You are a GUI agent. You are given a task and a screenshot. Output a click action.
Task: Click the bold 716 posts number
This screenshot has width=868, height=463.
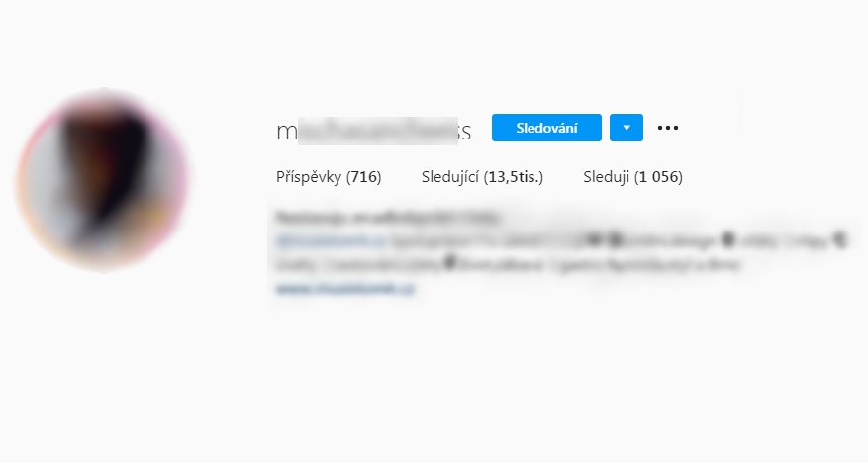pos(364,177)
